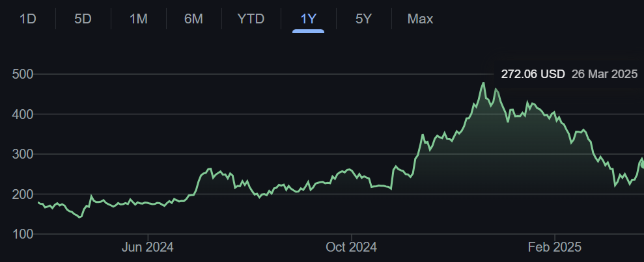The image size is (644, 262).
Task: Click the 300 y-axis value
Action: [x=23, y=154]
